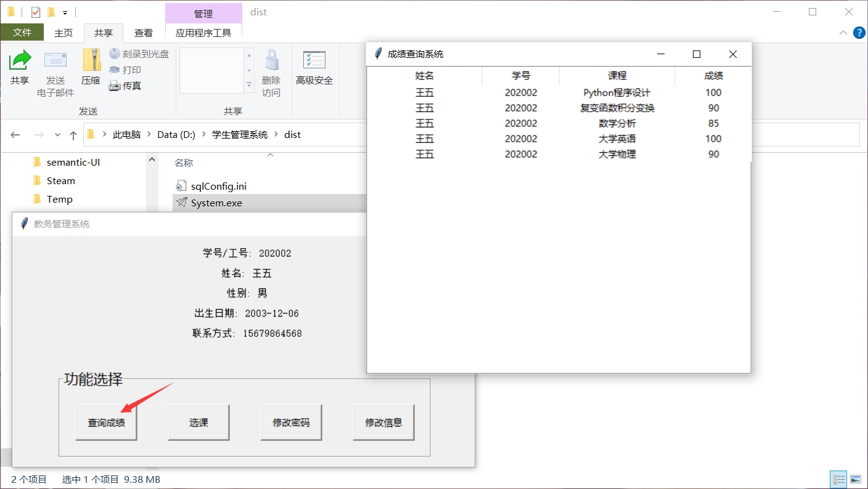Click the 管理 contextual tab header

coord(203,14)
